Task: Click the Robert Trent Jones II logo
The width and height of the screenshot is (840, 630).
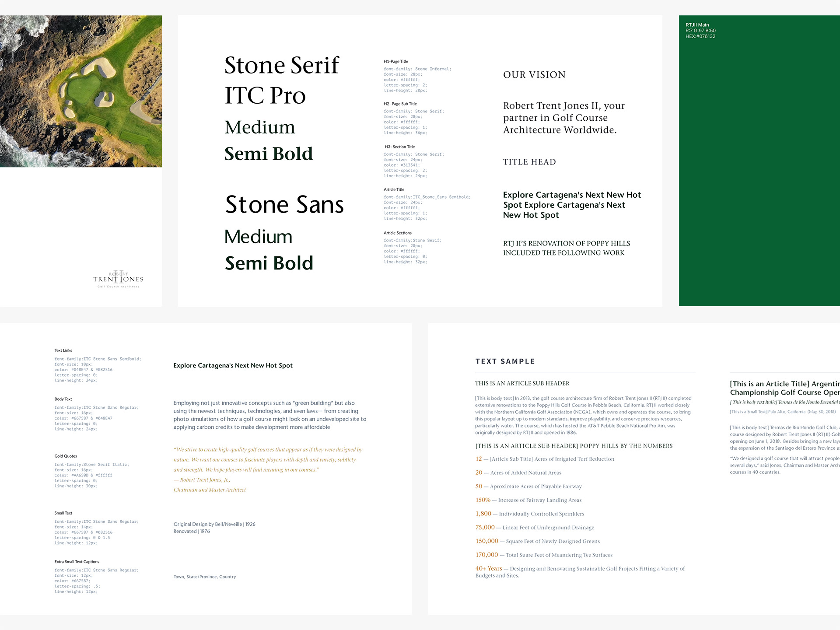Action: click(x=118, y=279)
